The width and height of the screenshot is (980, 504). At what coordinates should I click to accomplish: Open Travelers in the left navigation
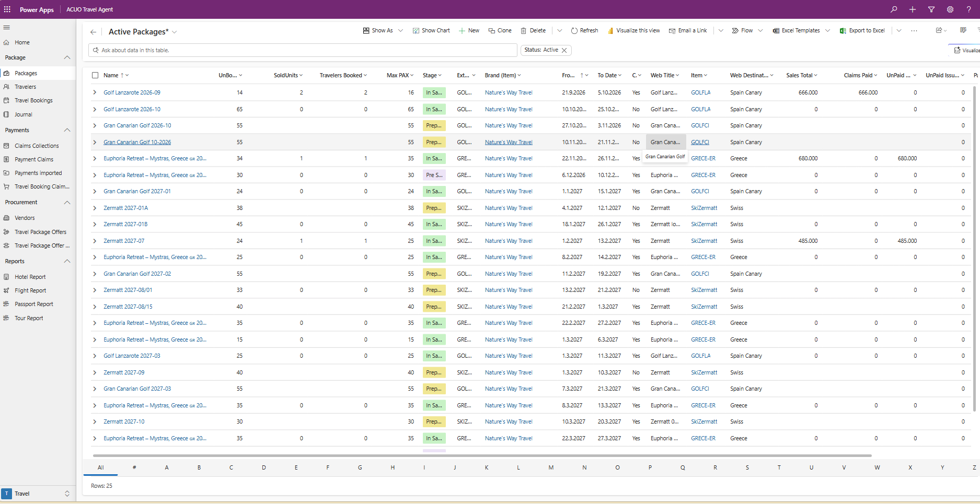click(x=38, y=87)
